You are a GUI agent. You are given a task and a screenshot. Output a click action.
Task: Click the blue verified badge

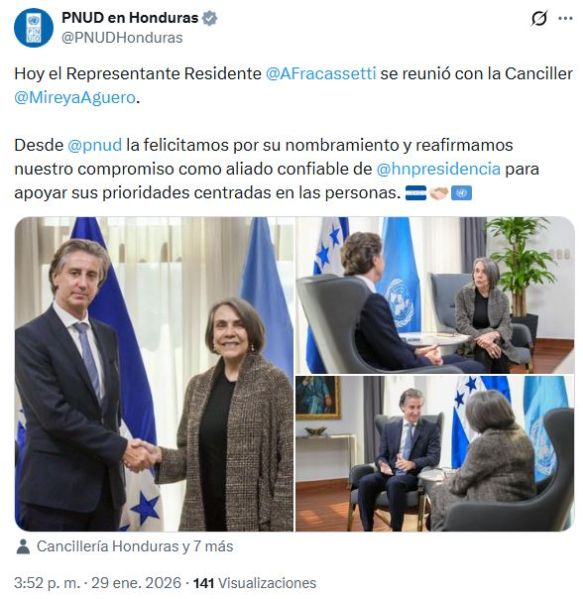point(209,18)
